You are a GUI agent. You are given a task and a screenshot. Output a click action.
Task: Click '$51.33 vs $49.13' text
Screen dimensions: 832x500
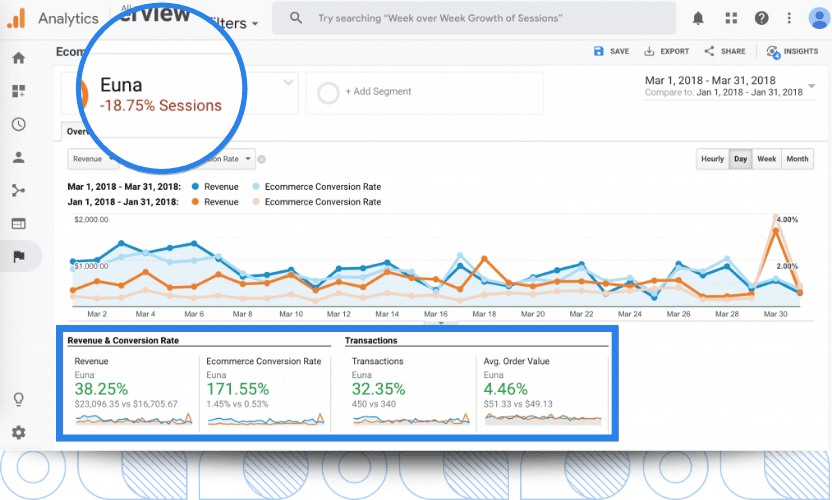[x=518, y=404]
